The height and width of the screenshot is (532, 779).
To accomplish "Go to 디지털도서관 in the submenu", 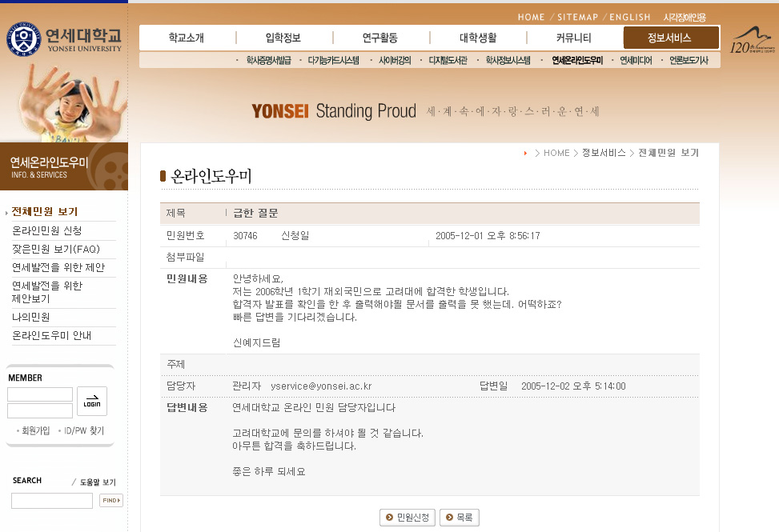I will point(448,60).
